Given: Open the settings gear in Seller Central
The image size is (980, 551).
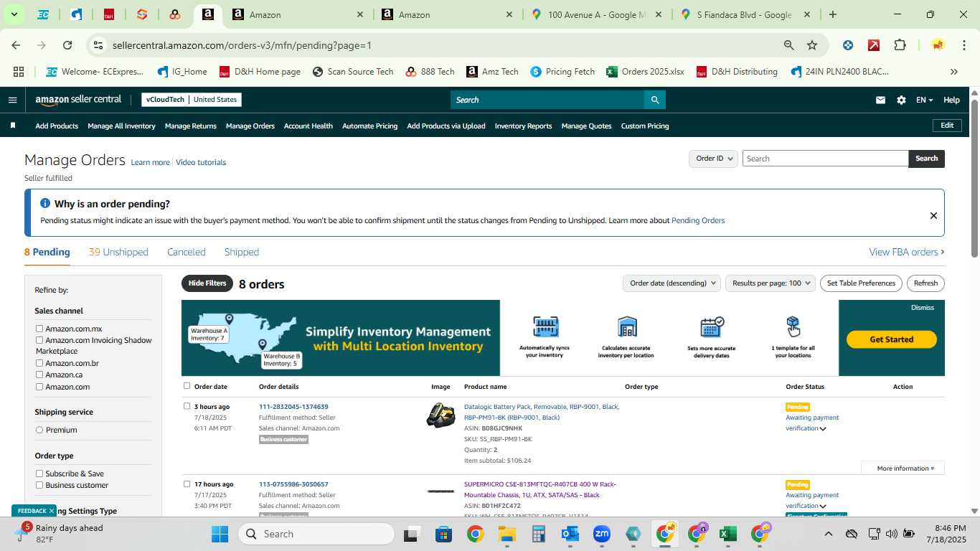Looking at the screenshot, I should pos(901,100).
